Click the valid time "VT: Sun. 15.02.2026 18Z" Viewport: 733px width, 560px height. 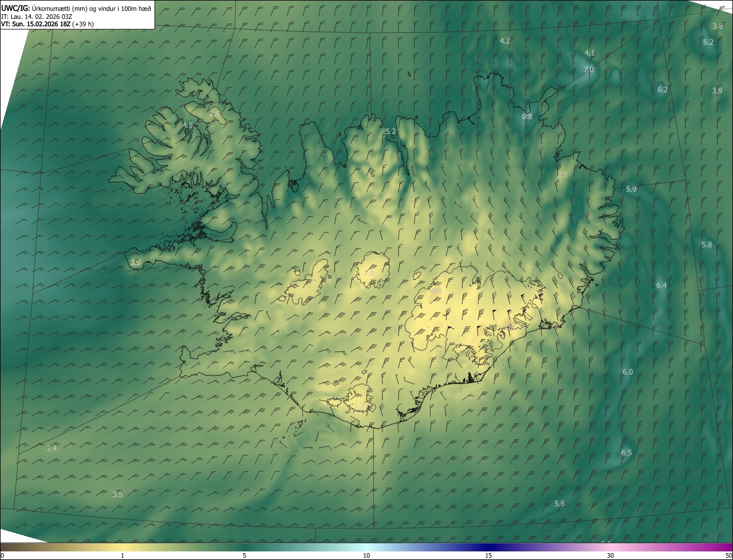click(36, 24)
